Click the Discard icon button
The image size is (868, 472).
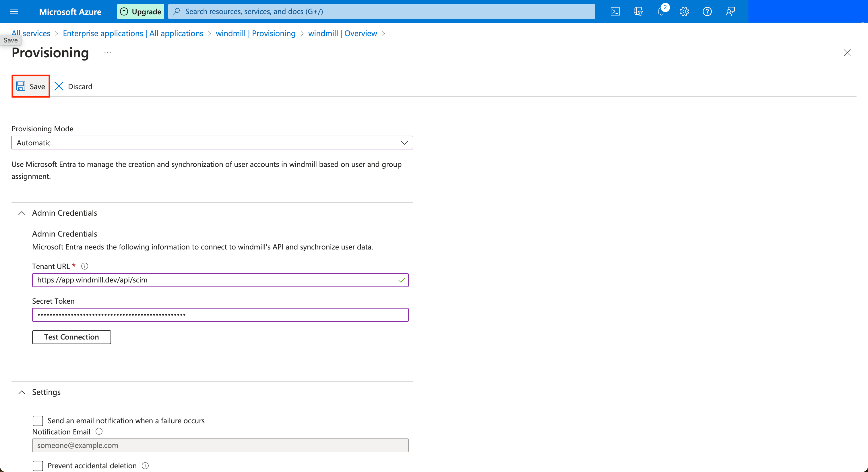point(58,86)
